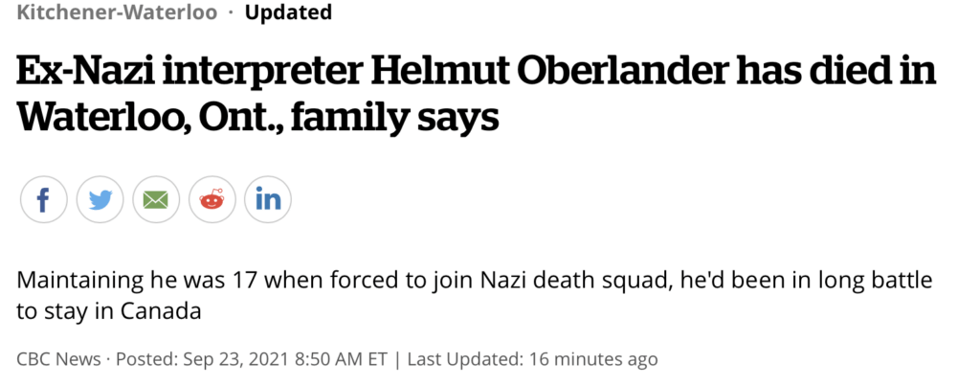The height and width of the screenshot is (386, 980).
Task: Share article by email envelope icon
Action: (156, 199)
